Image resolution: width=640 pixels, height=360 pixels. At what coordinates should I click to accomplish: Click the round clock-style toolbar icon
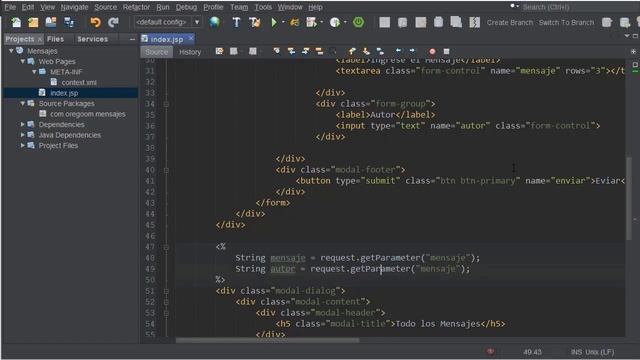coord(335,22)
